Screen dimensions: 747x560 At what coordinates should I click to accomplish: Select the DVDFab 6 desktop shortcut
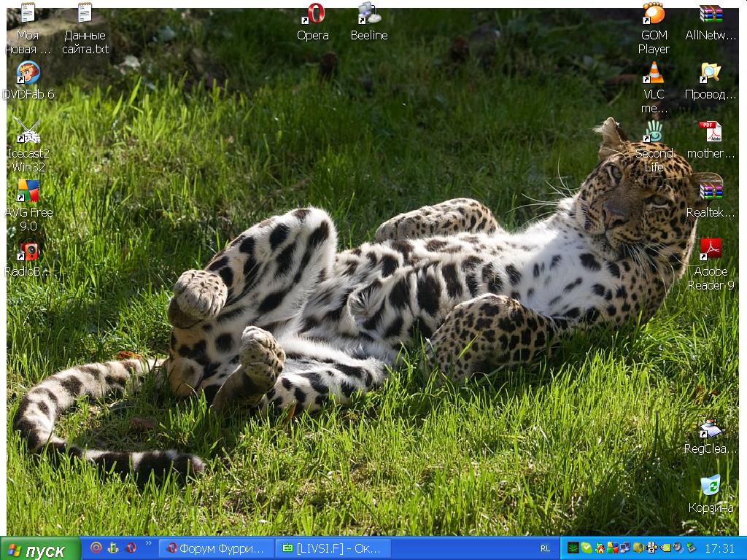coord(28,74)
